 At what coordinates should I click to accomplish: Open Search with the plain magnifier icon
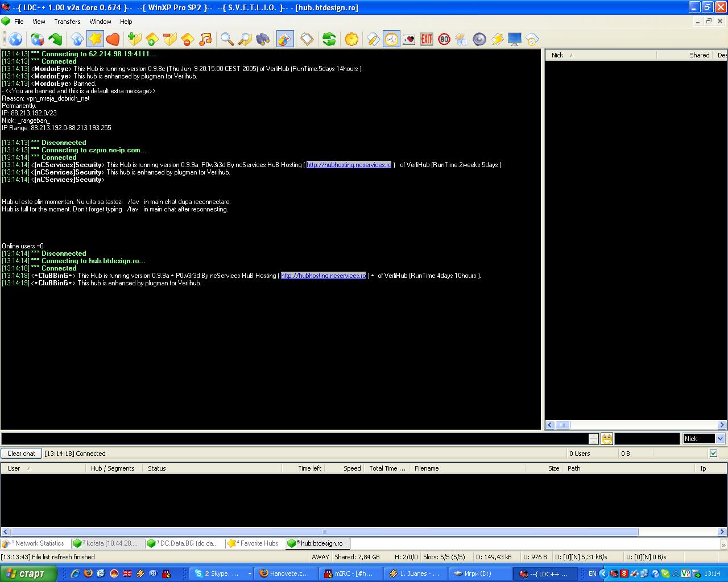[227, 39]
